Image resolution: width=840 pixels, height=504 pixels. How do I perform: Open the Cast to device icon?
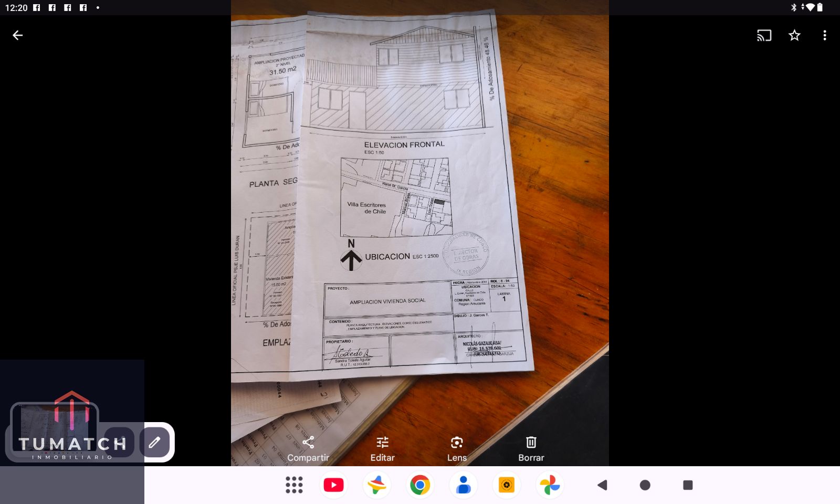pos(764,35)
